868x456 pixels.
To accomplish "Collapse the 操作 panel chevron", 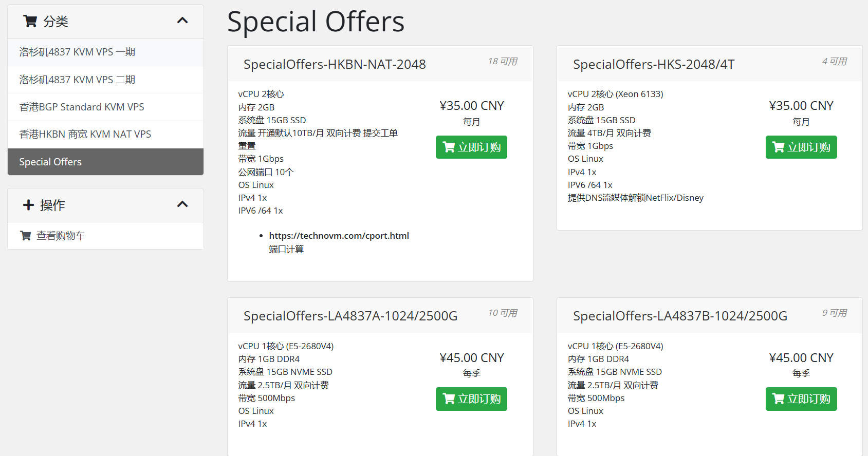I will click(x=182, y=204).
